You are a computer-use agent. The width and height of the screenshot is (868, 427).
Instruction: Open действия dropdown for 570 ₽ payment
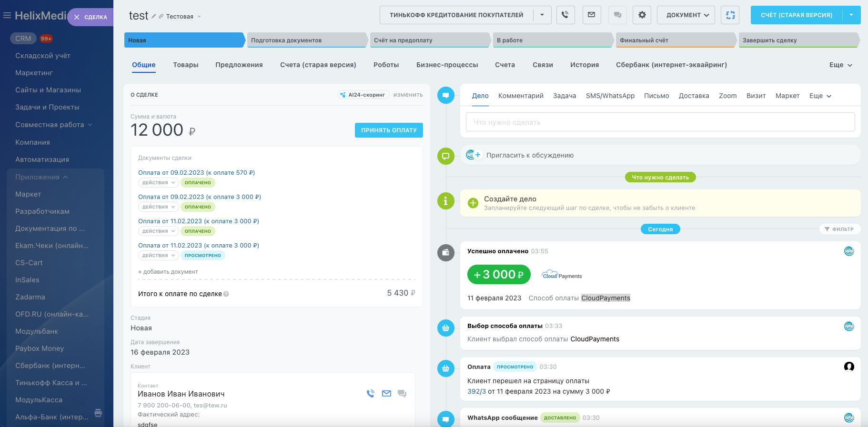tap(159, 183)
